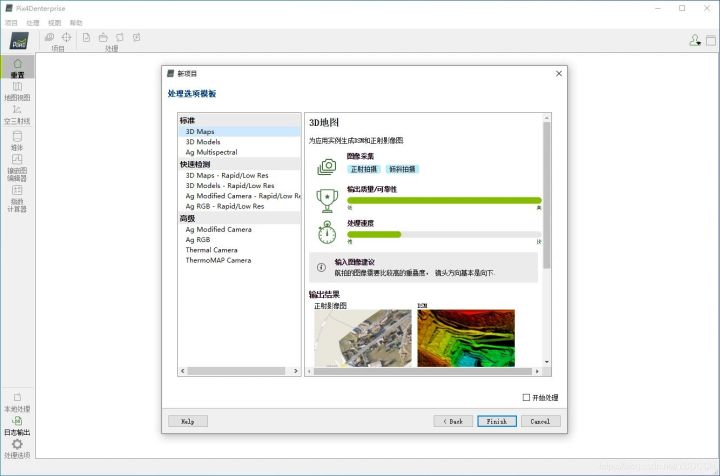Enable the 开始处理 checkbox
This screenshot has width=720, height=476.
tap(526, 398)
